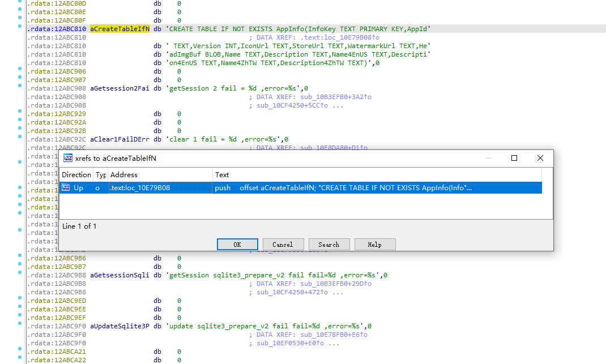Image resolution: width=606 pixels, height=364 pixels.
Task: Click the OK button in the xrefs dialog
Action: pyautogui.click(x=237, y=244)
